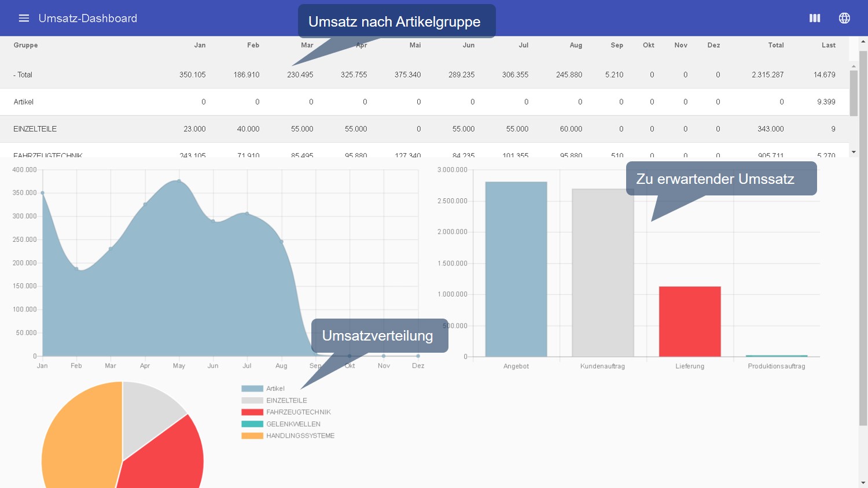Open the hamburger navigation menu

tap(24, 18)
